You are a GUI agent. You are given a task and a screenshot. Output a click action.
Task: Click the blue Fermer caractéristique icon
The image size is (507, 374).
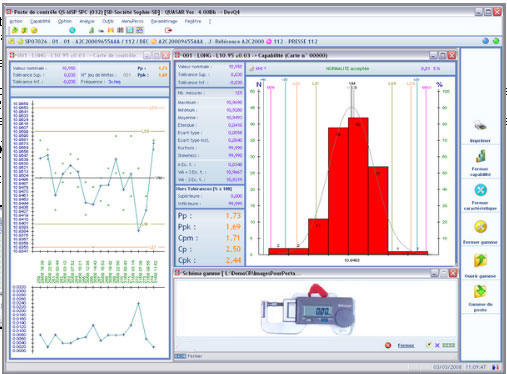[480, 190]
